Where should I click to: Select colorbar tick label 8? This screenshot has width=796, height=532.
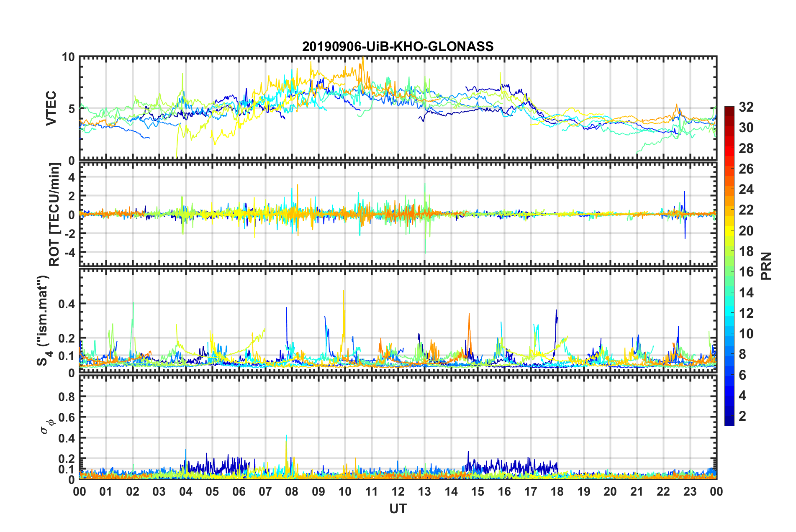(x=742, y=354)
